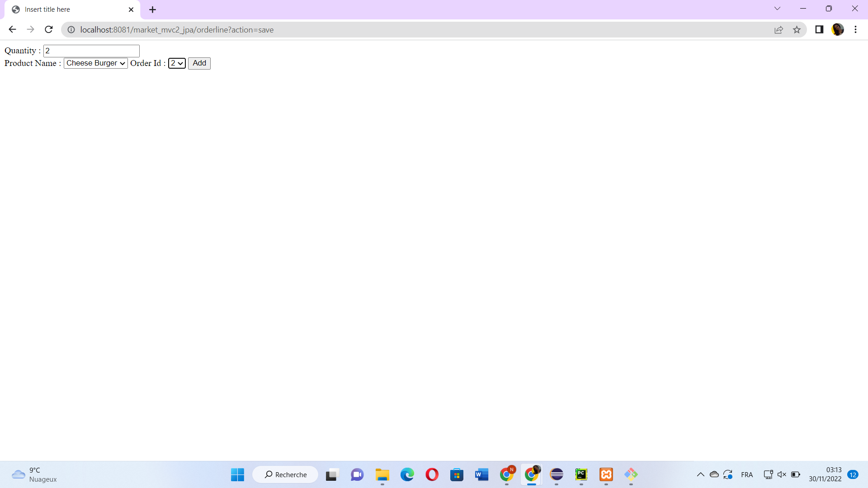
Task: Click the browser reload page icon
Action: coord(49,30)
